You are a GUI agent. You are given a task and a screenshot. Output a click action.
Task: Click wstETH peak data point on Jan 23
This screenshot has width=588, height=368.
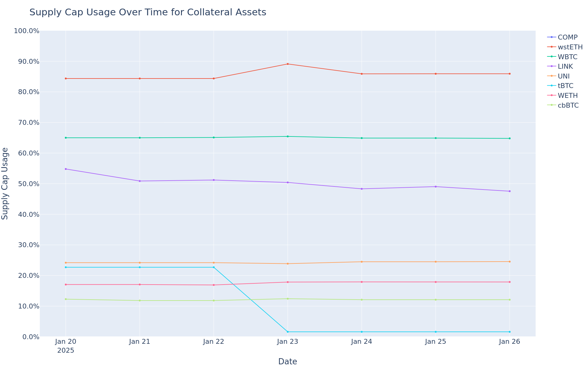pos(288,64)
